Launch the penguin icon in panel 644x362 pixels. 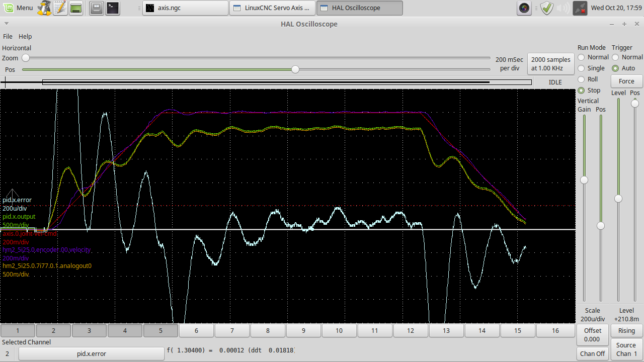pos(44,8)
